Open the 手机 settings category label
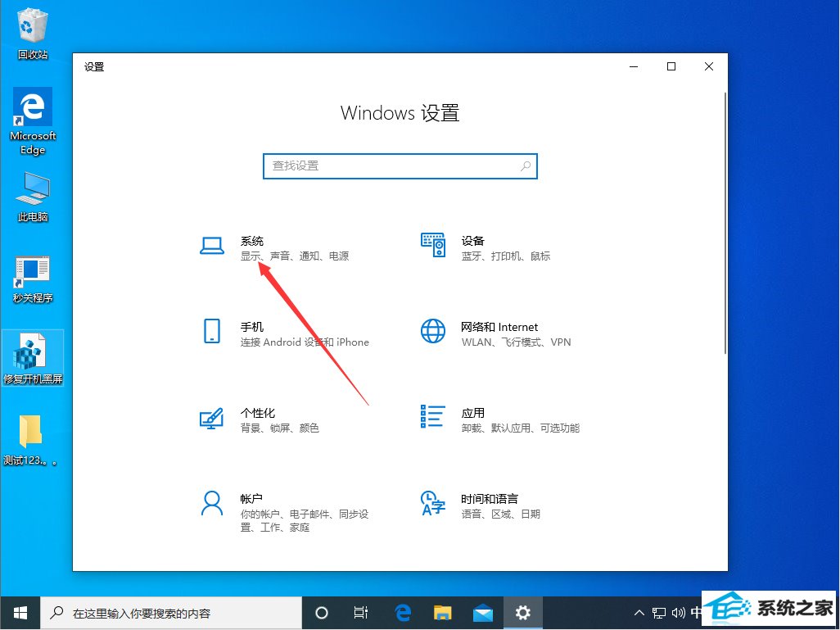This screenshot has width=840, height=630. (252, 327)
